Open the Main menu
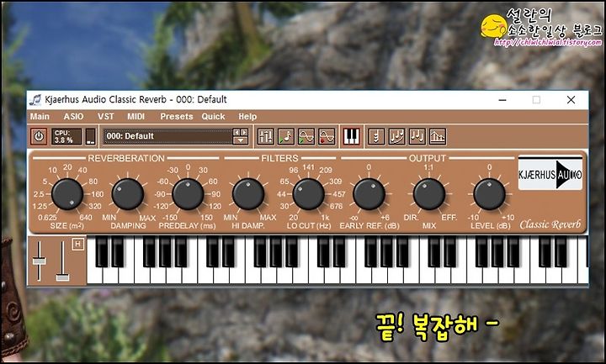The width and height of the screenshot is (606, 364). [x=40, y=116]
